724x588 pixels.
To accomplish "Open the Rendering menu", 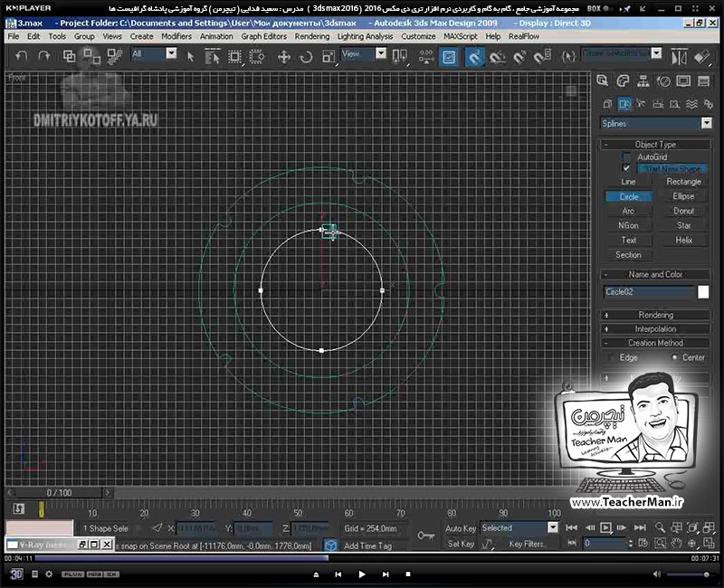I will point(312,36).
